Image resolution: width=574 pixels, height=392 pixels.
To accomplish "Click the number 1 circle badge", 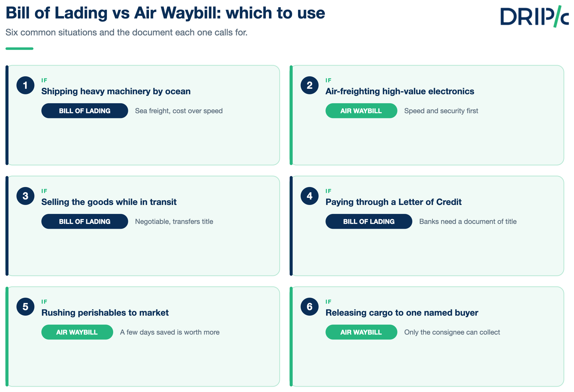I will click(25, 85).
